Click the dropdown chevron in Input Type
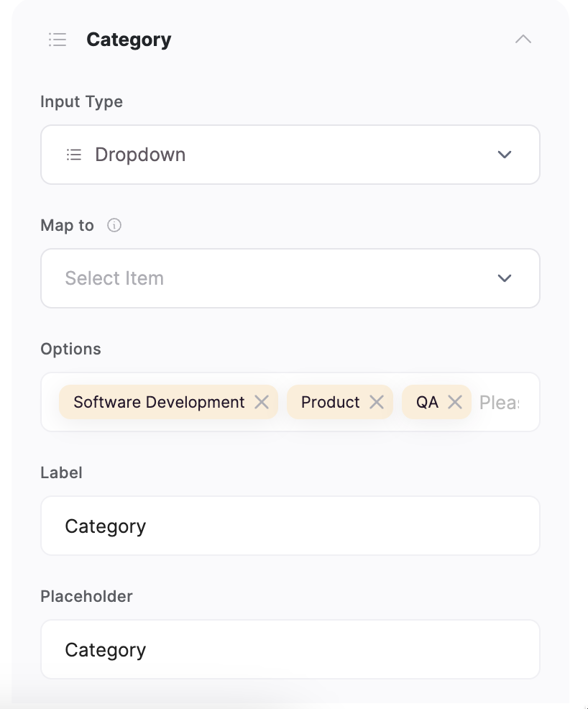The height and width of the screenshot is (709, 588). [505, 154]
